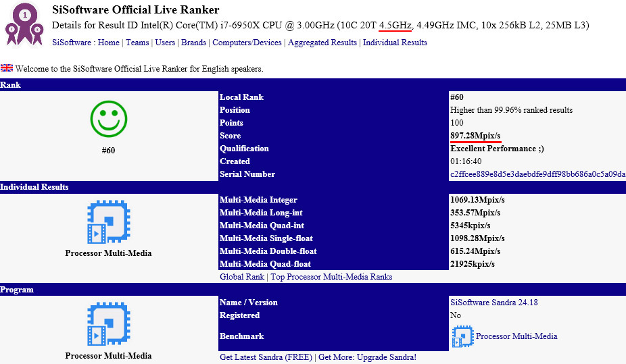Open Get More: Upgrade Sandra! link

coord(367,357)
